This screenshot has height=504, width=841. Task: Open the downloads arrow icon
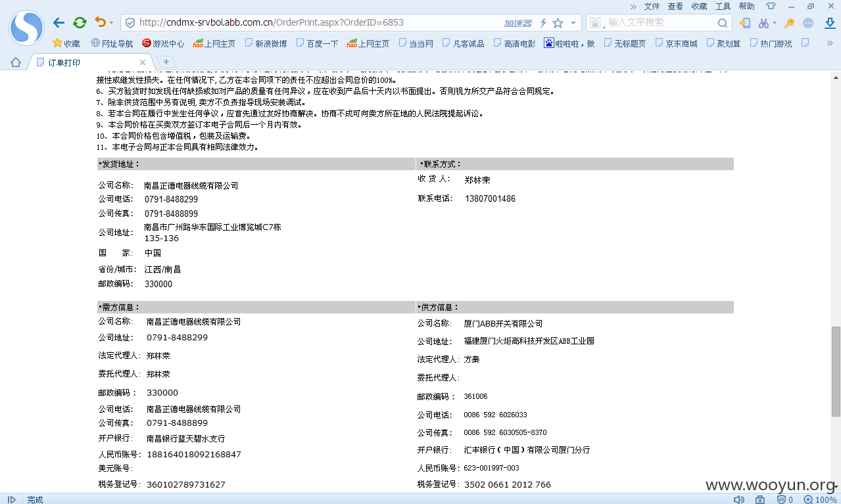point(830,23)
